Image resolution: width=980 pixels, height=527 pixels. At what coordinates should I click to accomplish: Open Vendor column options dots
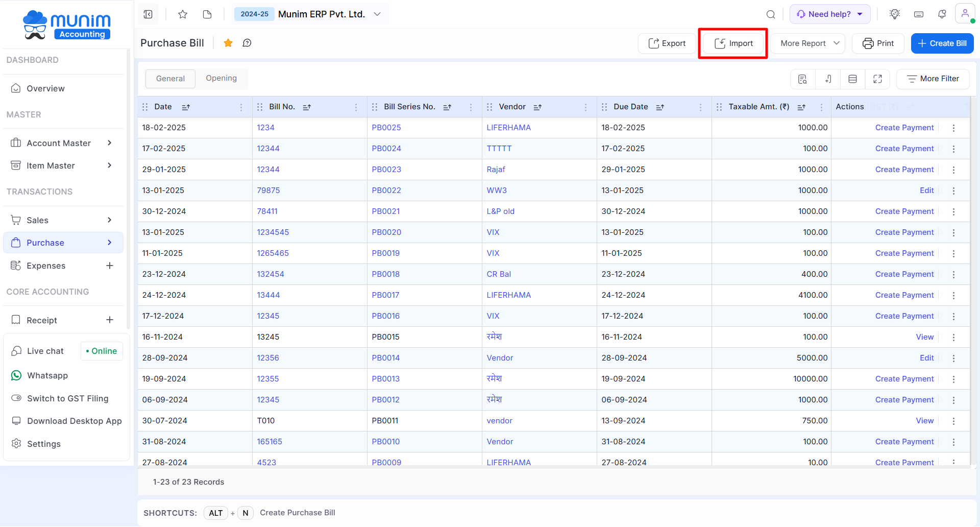pos(585,107)
